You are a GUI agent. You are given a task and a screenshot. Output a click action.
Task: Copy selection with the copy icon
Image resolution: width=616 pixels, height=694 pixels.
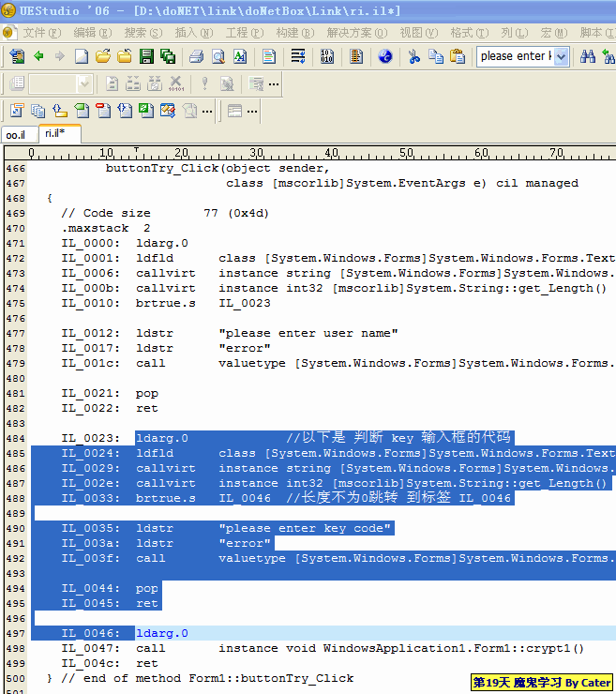(436, 56)
